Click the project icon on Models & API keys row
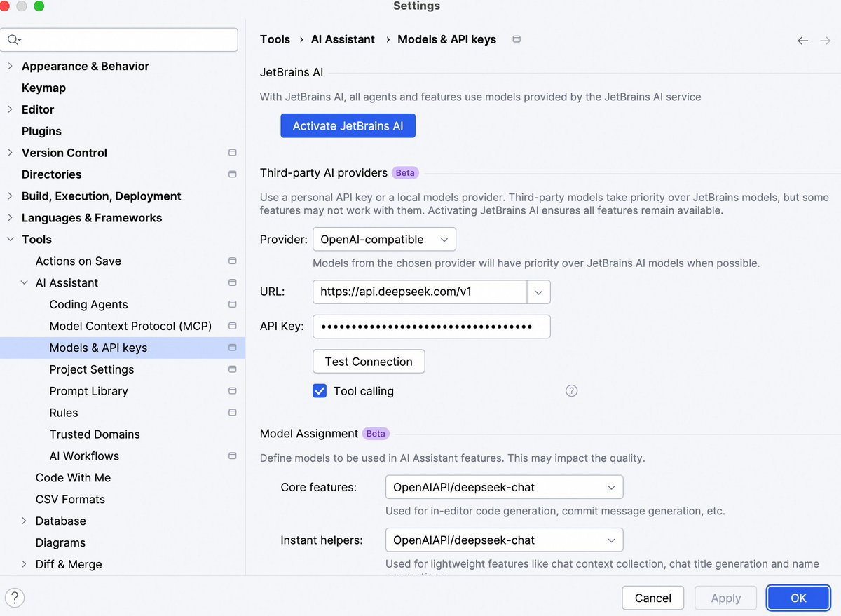This screenshot has width=841, height=616. [x=233, y=348]
